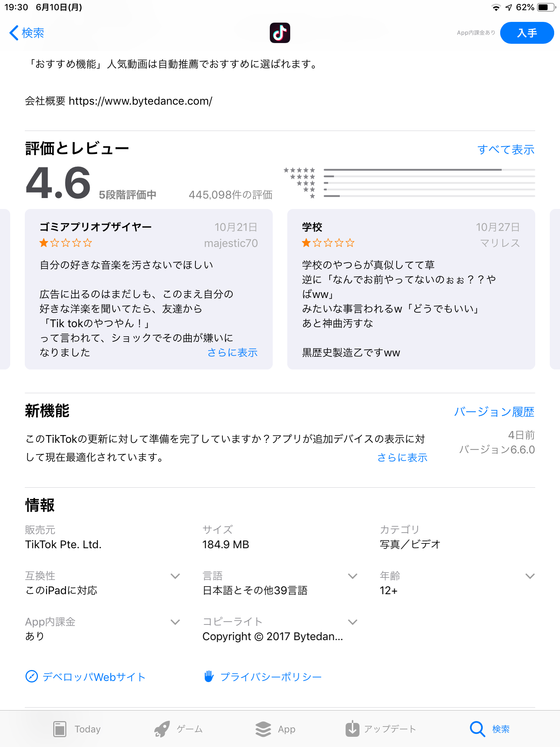The width and height of the screenshot is (560, 747).
Task: Tap the TikTok app icon in header
Action: [x=280, y=33]
